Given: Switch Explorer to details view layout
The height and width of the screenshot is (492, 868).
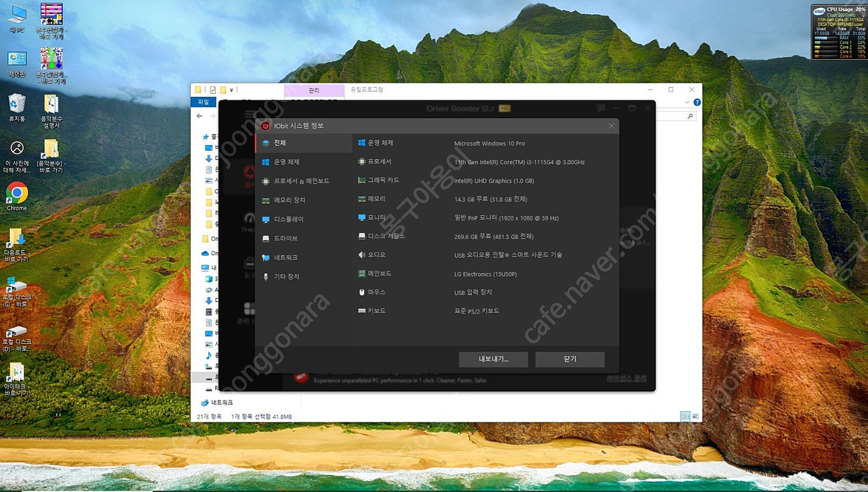Looking at the screenshot, I should pos(685,417).
